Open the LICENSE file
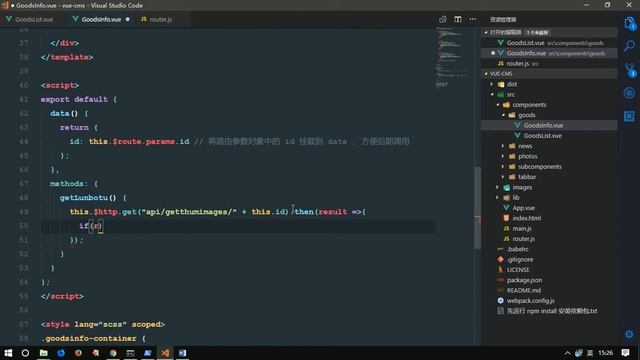Screen dimensions: 640x360 [549, 270]
